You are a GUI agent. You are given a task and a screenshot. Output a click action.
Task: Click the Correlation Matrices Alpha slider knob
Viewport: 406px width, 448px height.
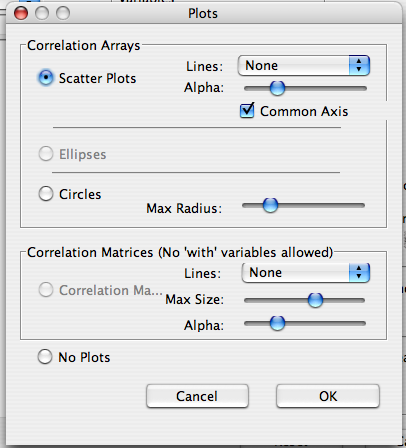[277, 323]
